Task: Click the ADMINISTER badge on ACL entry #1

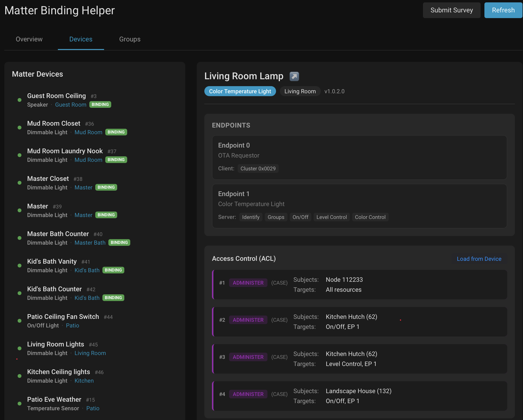Action: point(248,283)
